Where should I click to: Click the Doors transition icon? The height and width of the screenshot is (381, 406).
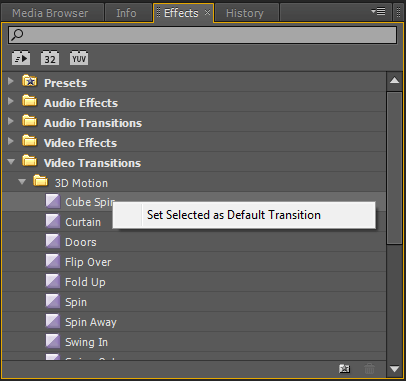point(53,241)
